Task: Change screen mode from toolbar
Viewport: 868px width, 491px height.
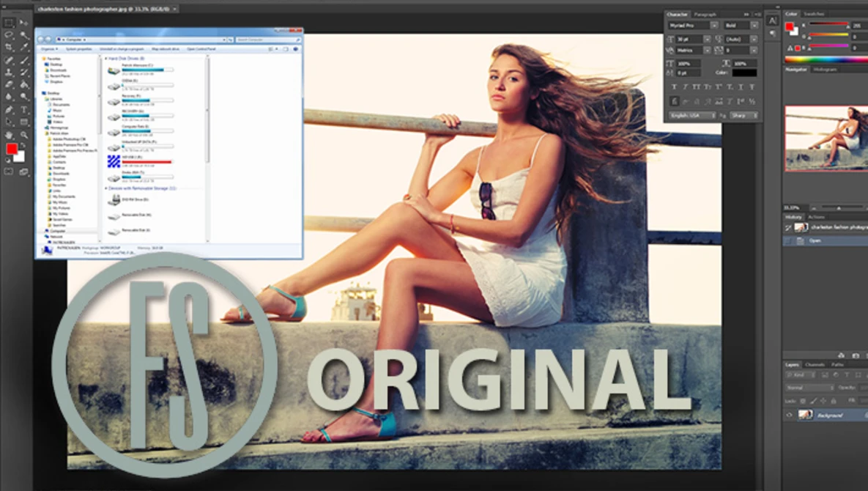Action: (x=23, y=171)
